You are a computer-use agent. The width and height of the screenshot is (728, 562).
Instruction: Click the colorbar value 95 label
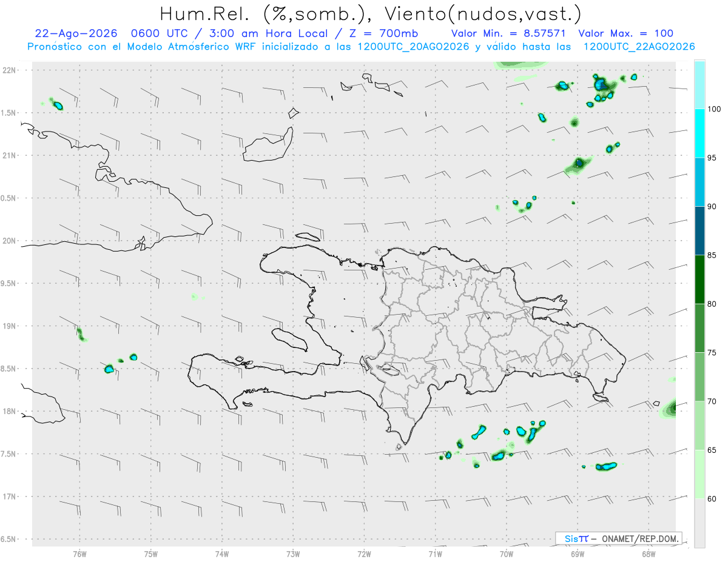point(711,158)
